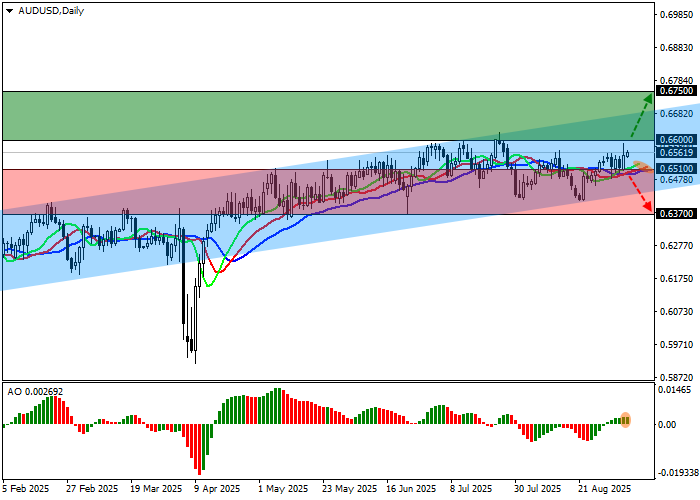
Task: Click the 19 Mar 2025 date label
Action: point(156,489)
